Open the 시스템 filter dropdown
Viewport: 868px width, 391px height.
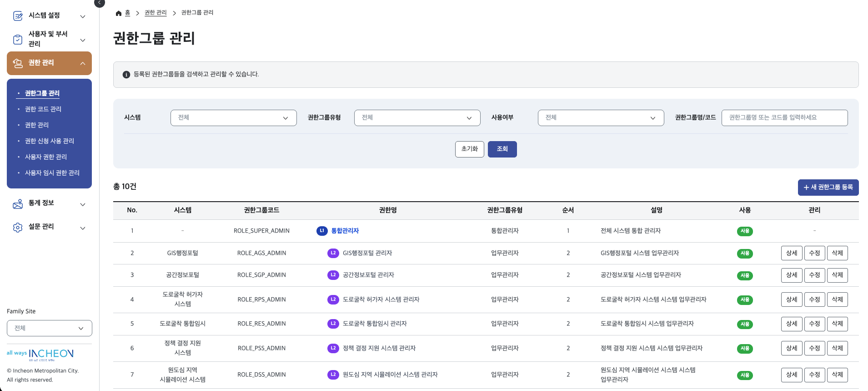pos(233,118)
